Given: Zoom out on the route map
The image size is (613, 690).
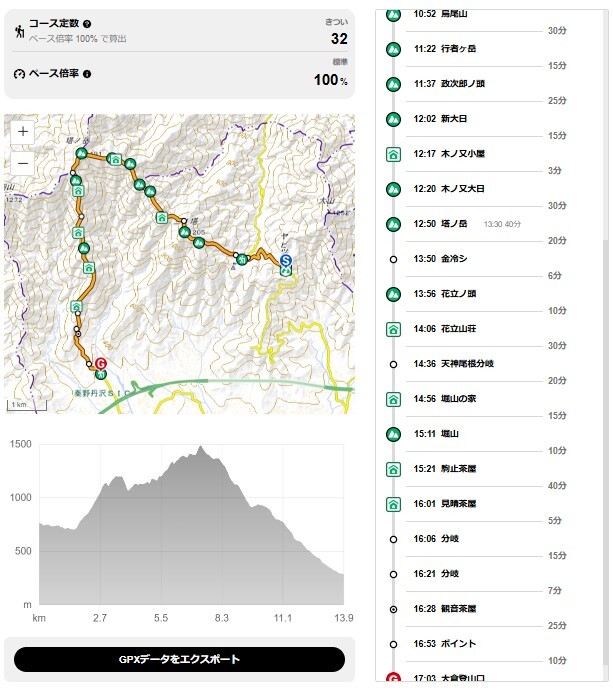Looking at the screenshot, I should [24, 162].
